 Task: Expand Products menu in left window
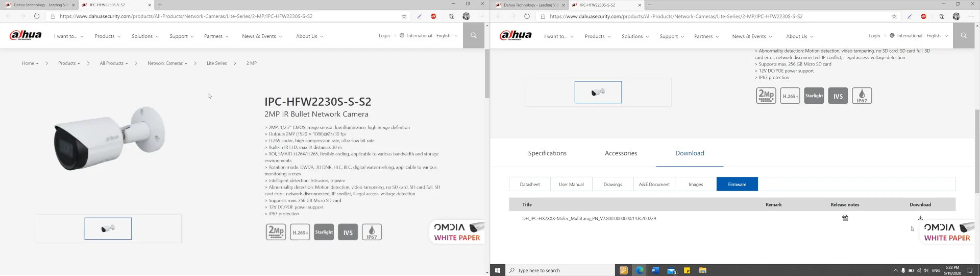click(107, 36)
